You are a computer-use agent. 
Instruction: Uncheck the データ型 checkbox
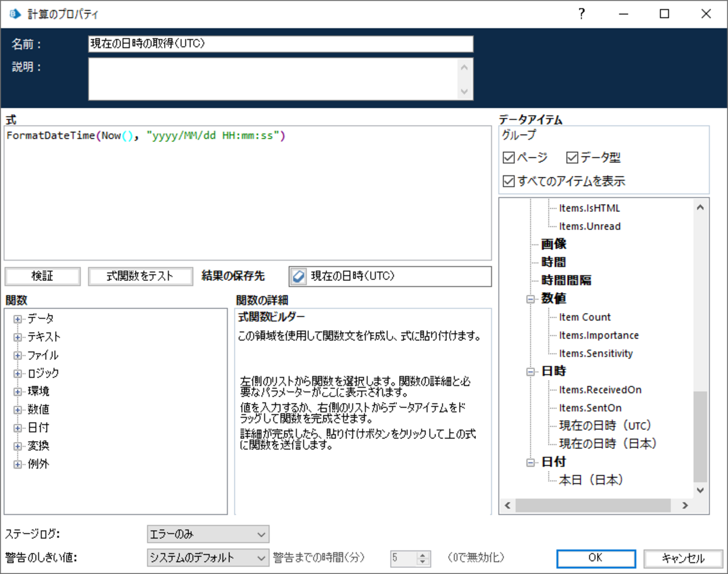(572, 158)
